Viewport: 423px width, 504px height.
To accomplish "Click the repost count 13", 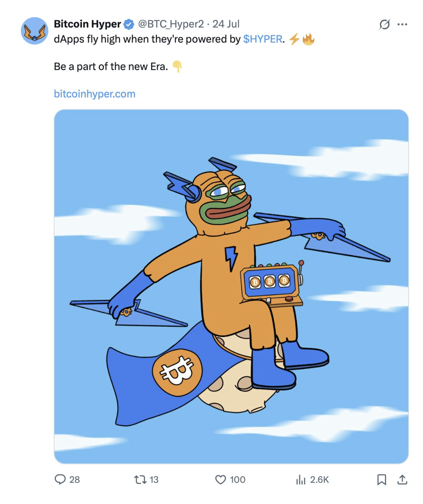I will pyautogui.click(x=154, y=480).
